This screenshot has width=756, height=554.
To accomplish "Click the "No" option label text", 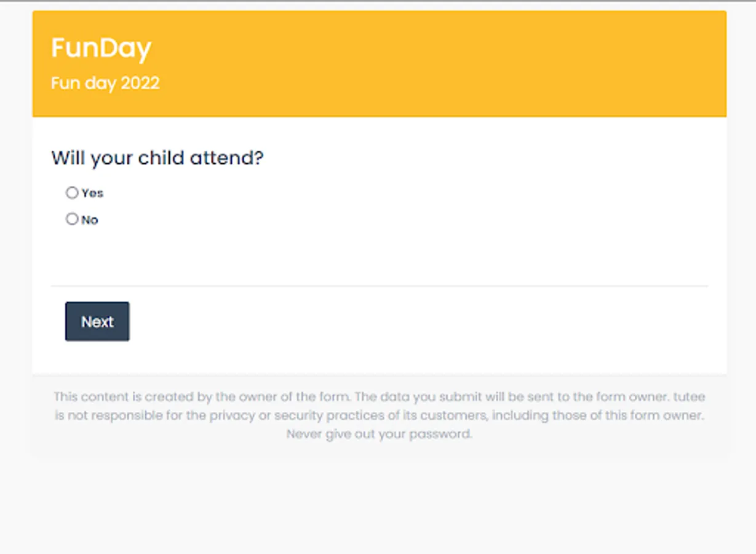I will click(90, 220).
